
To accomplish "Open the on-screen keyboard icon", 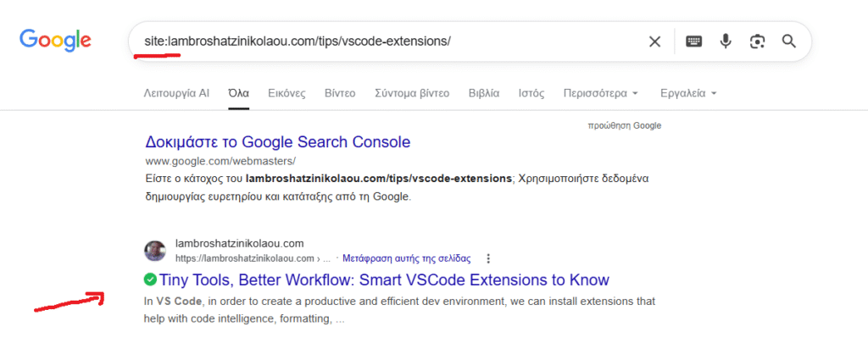I will coord(693,41).
